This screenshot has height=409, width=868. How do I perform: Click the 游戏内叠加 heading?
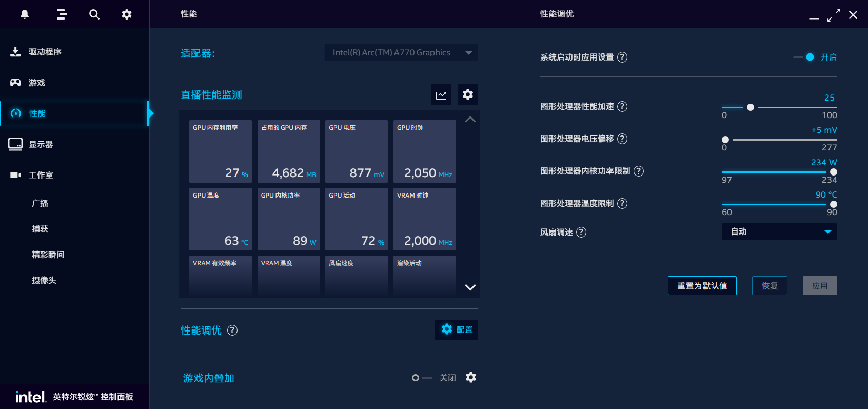point(209,378)
